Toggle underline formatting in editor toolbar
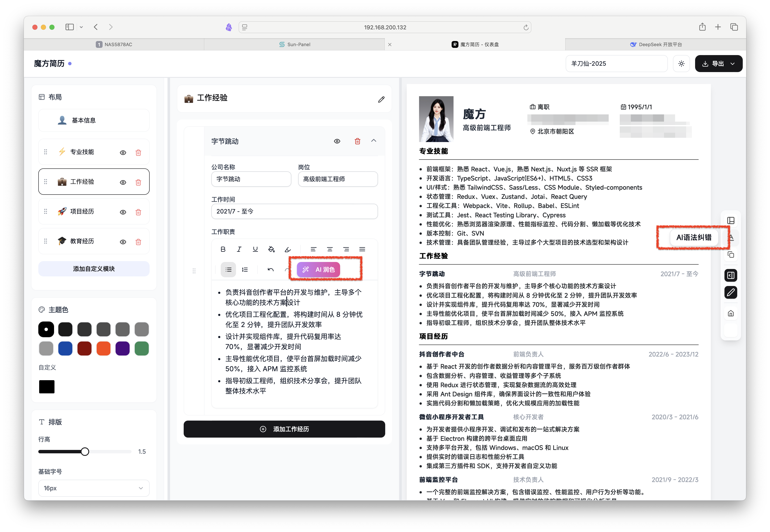The width and height of the screenshot is (770, 532). coord(255,249)
